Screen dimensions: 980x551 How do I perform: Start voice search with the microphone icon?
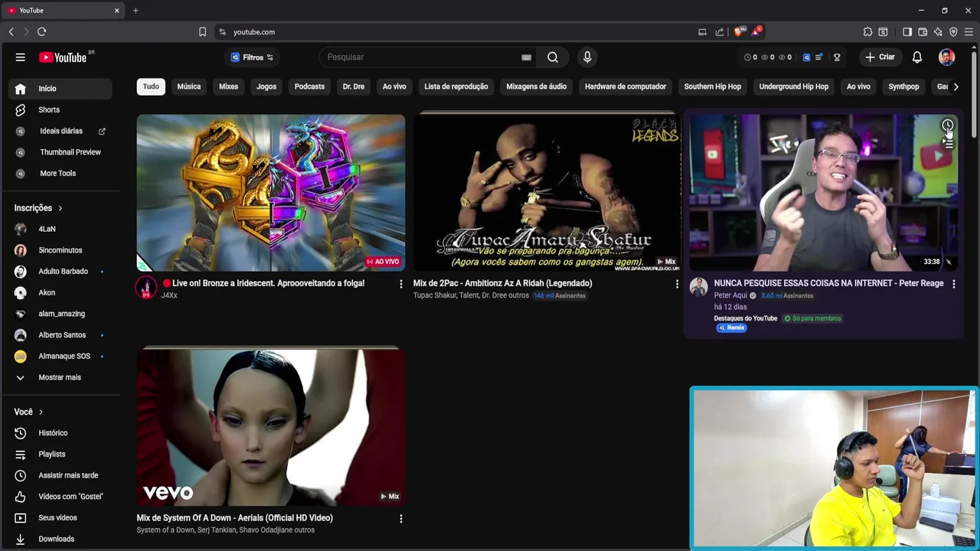[587, 57]
